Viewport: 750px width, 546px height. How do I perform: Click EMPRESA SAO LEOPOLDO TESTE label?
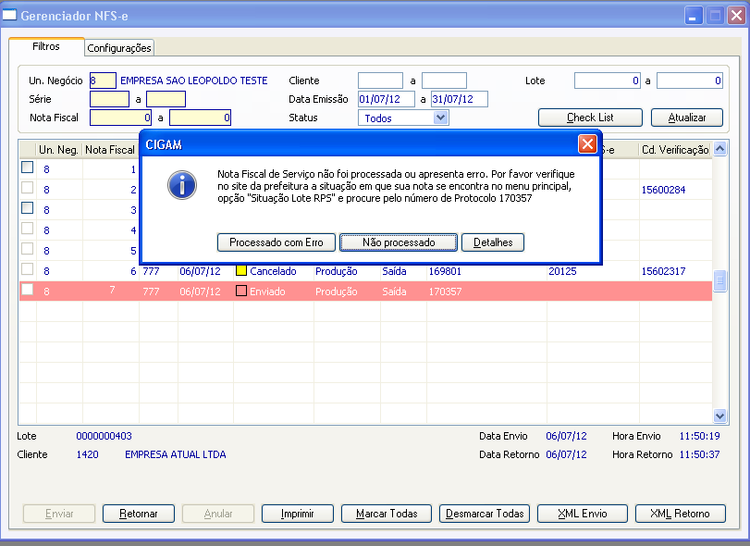[x=194, y=80]
